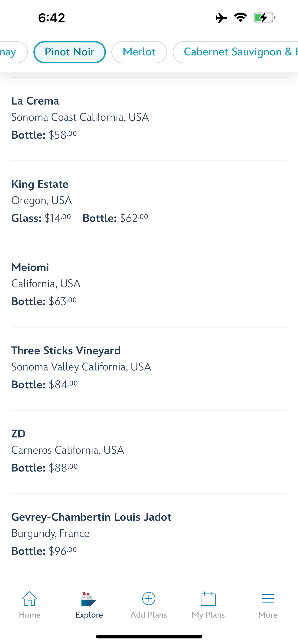Open the King Estate wine entry
This screenshot has height=644, width=298.
click(80, 201)
